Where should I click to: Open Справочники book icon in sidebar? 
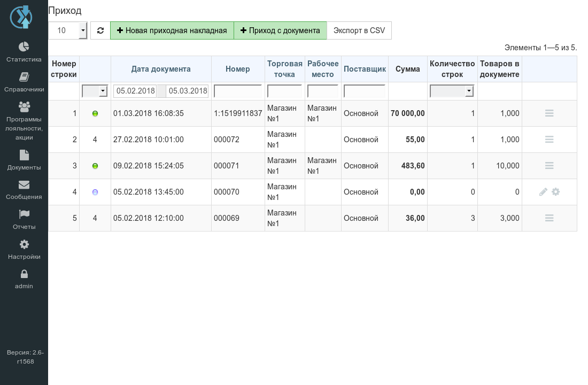[24, 77]
